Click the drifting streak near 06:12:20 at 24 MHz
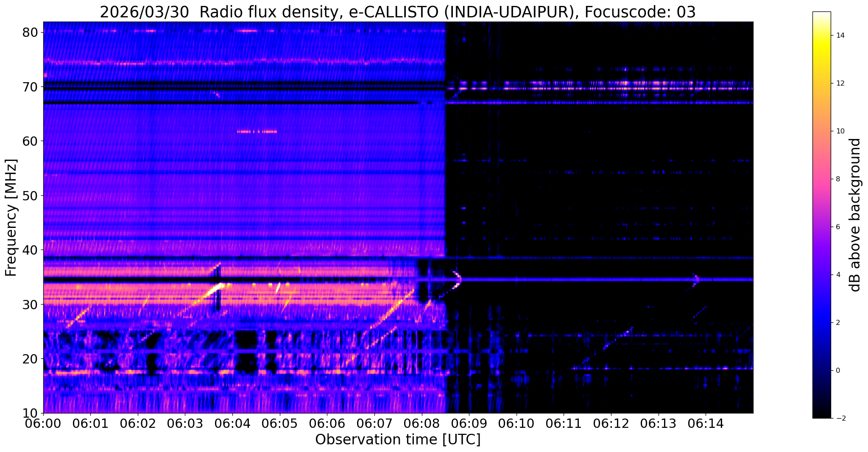868x452 pixels. pyautogui.click(x=618, y=338)
